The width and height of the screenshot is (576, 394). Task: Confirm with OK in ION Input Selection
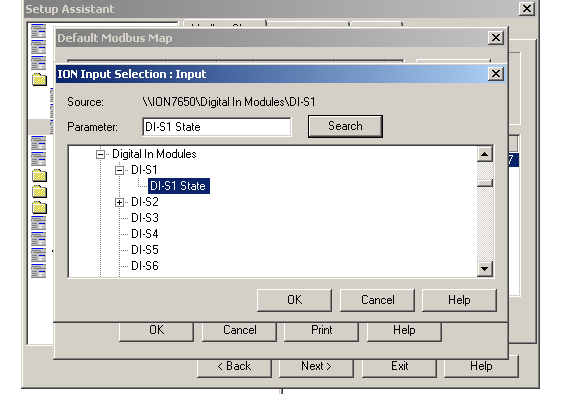(x=294, y=300)
